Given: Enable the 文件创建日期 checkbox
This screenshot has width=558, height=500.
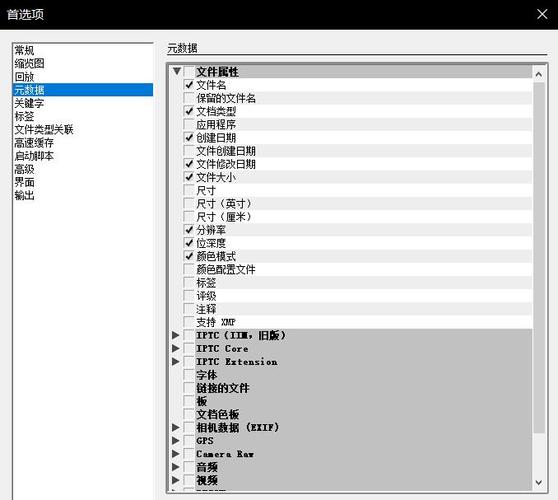Looking at the screenshot, I should 189,151.
